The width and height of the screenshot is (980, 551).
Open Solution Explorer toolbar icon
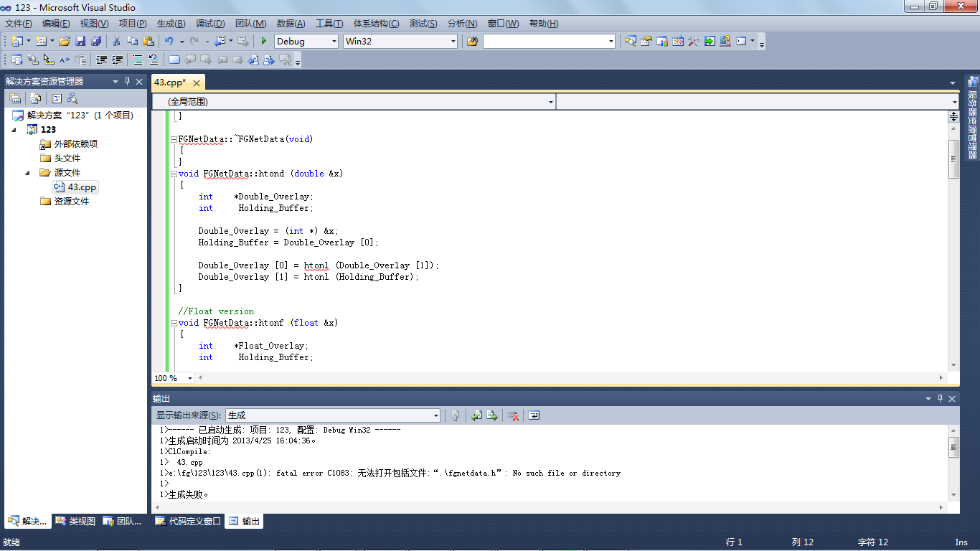631,41
